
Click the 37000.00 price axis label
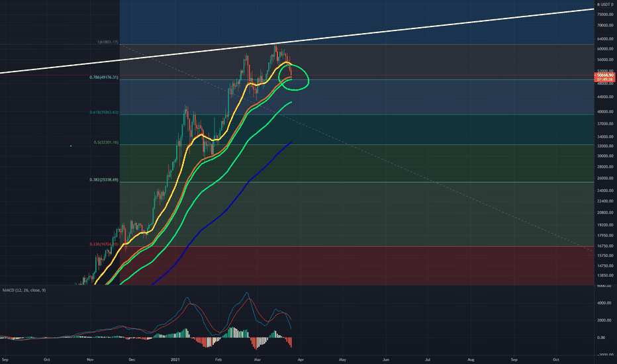[605, 124]
